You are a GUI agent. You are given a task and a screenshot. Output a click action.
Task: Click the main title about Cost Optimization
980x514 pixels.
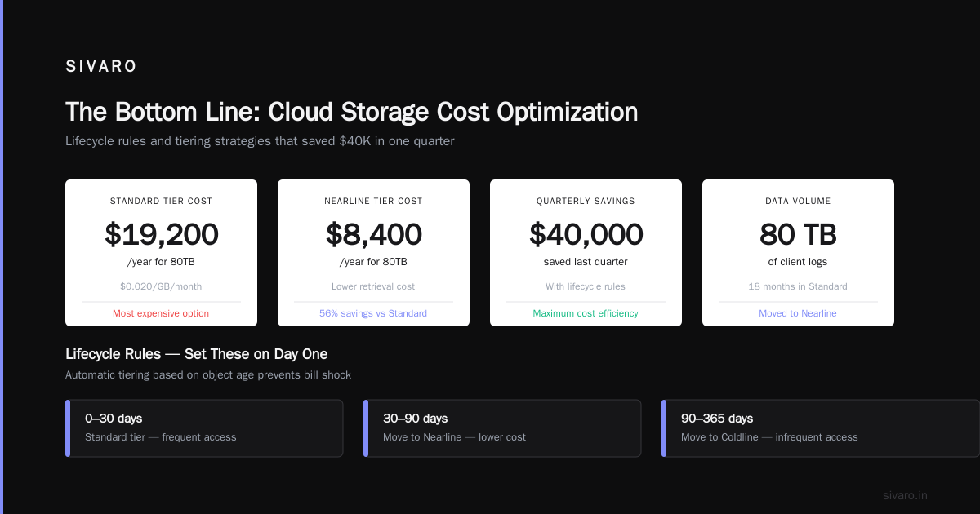[x=351, y=112]
